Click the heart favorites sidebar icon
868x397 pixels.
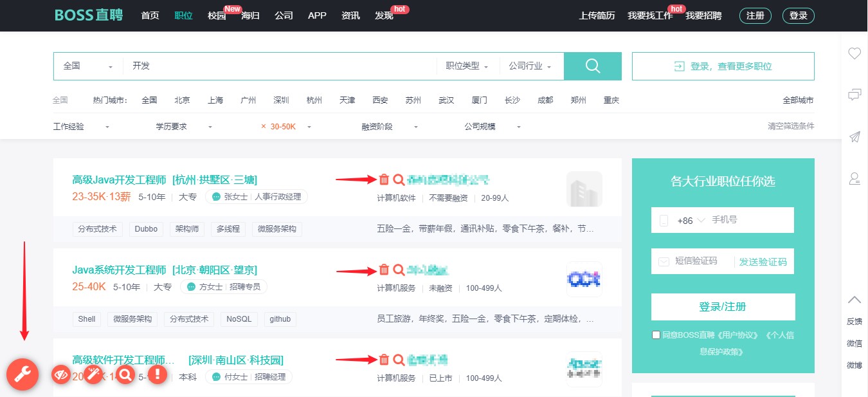point(854,53)
